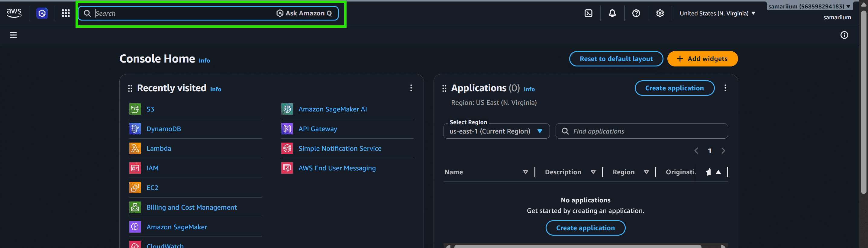Click the Applications table horizontal scrollbar
868x248 pixels.
578,246
